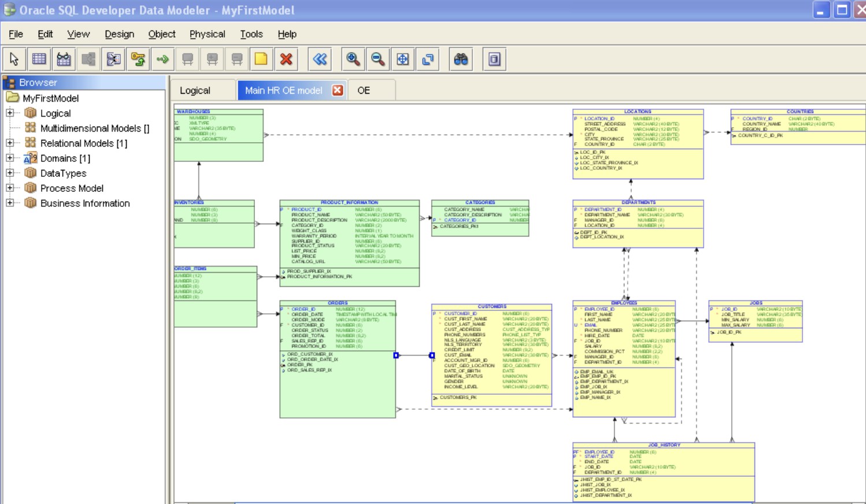Switch to the OE tab
The height and width of the screenshot is (504, 866).
(364, 91)
